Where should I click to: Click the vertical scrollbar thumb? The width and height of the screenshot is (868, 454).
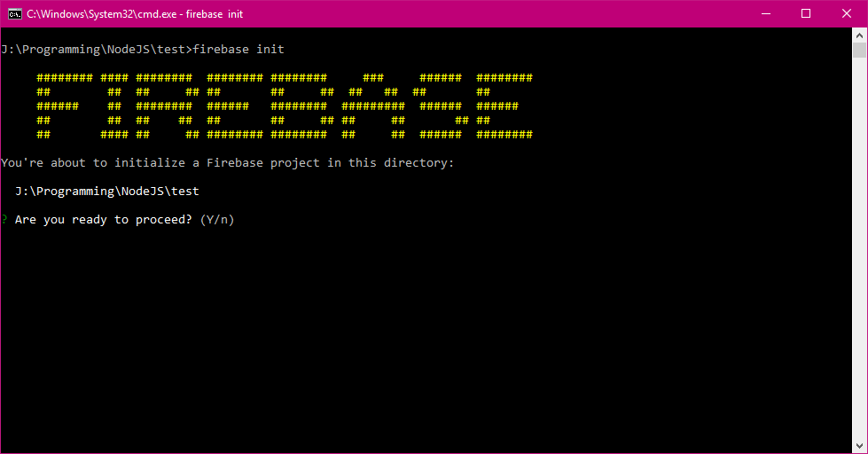click(859, 50)
